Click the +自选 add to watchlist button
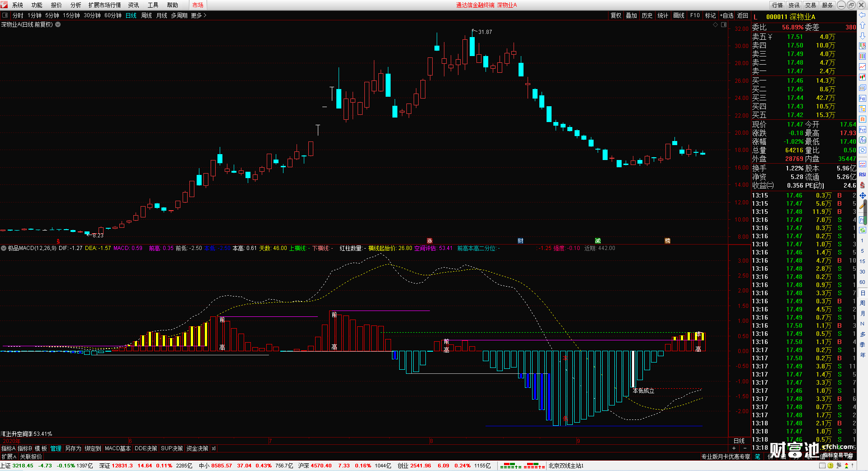 [726, 15]
